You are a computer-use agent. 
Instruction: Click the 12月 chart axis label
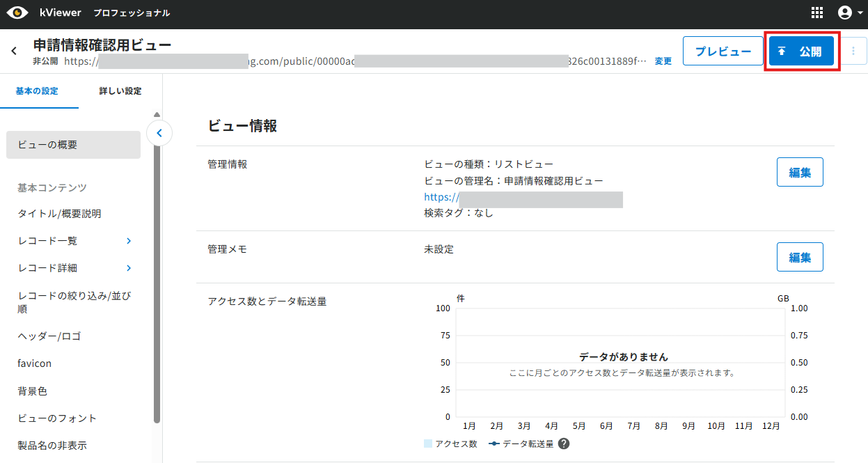pyautogui.click(x=771, y=426)
